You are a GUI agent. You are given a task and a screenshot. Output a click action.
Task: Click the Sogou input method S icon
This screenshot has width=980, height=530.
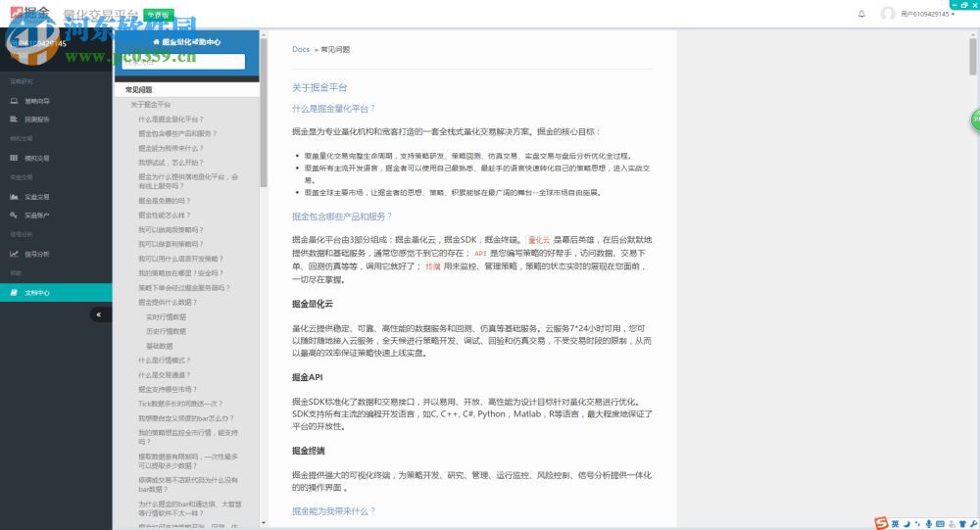(881, 523)
